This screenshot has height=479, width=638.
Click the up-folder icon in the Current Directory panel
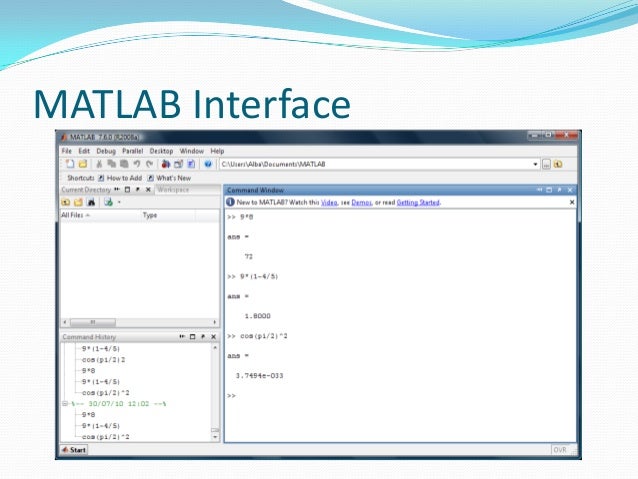66,202
